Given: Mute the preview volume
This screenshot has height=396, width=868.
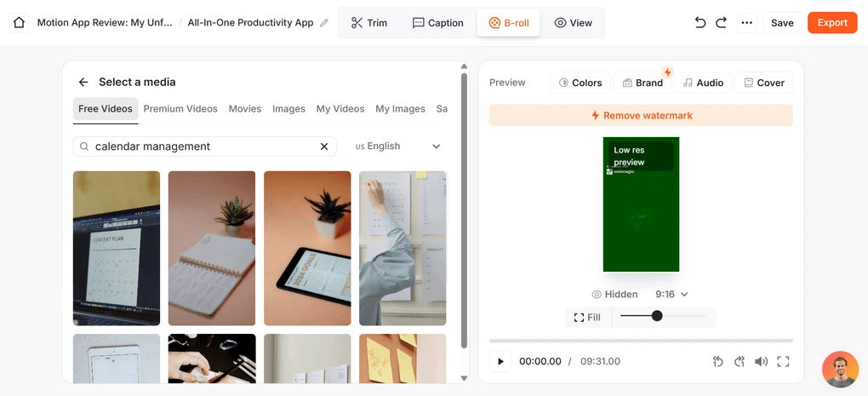Looking at the screenshot, I should click(761, 361).
